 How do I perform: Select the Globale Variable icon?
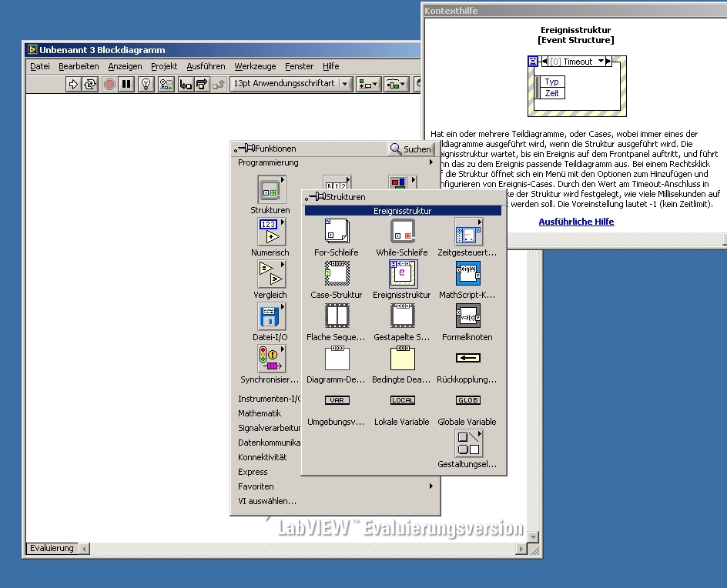point(467,400)
